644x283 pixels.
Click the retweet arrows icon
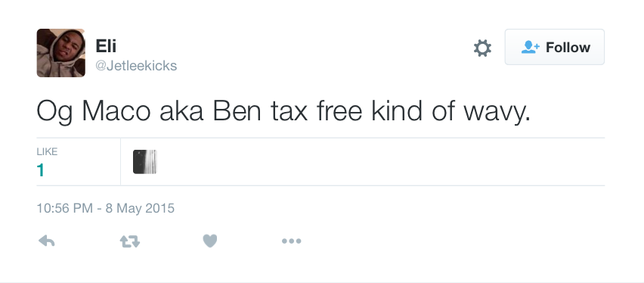130,241
